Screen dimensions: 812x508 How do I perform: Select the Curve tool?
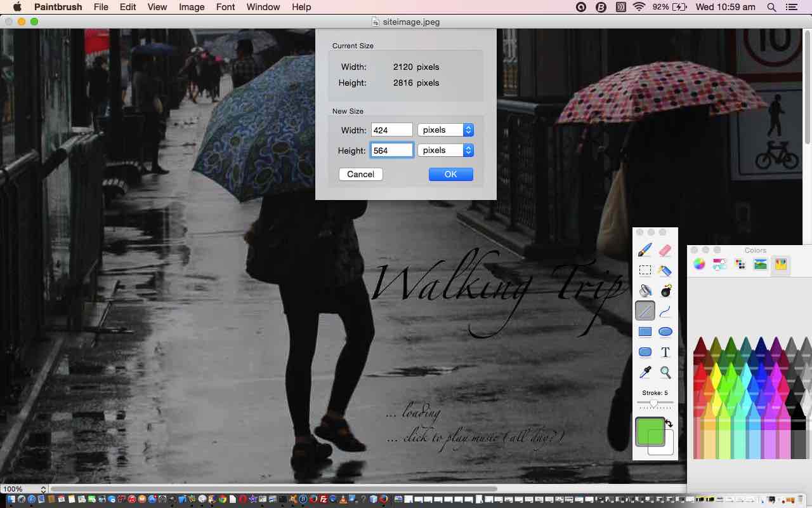pyautogui.click(x=665, y=311)
